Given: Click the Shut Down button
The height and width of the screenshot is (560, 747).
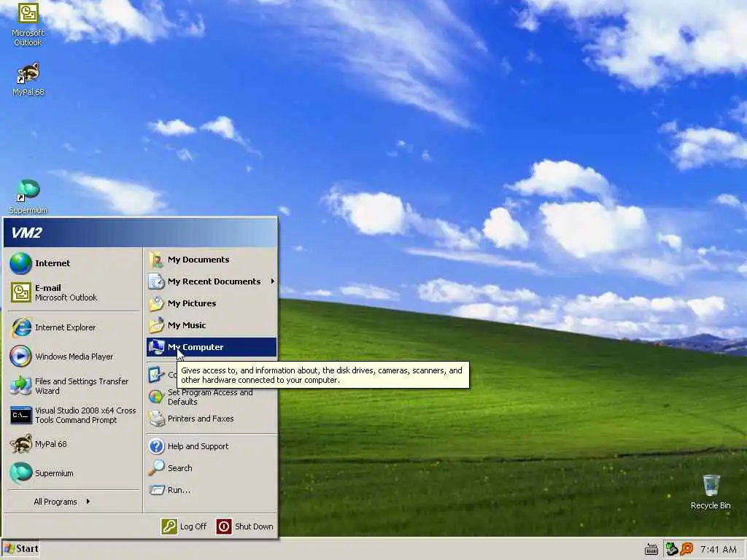Looking at the screenshot, I should coord(245,526).
